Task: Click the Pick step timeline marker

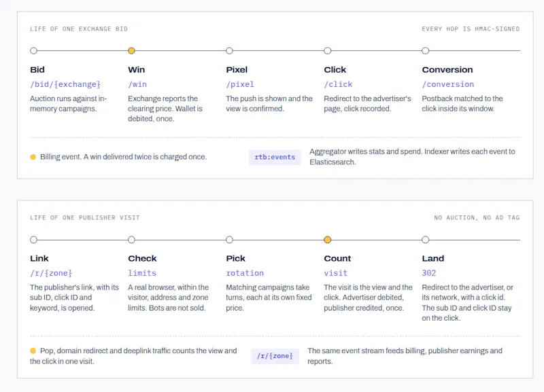Action: point(229,240)
